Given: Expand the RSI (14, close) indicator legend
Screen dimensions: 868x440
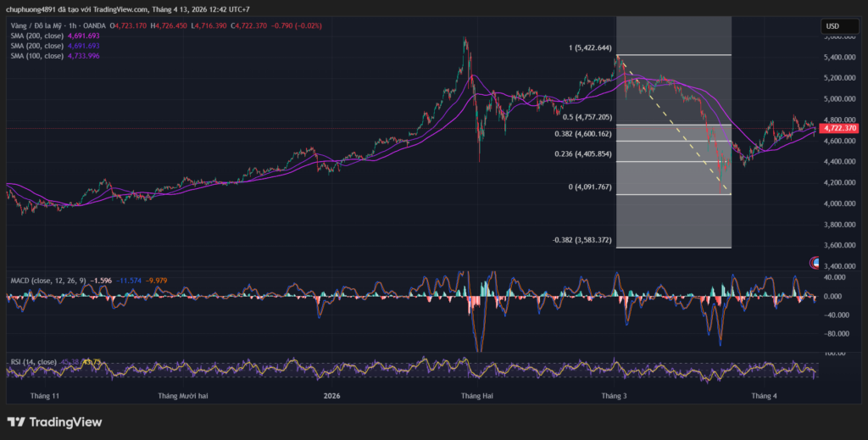Looking at the screenshot, I should 33,362.
